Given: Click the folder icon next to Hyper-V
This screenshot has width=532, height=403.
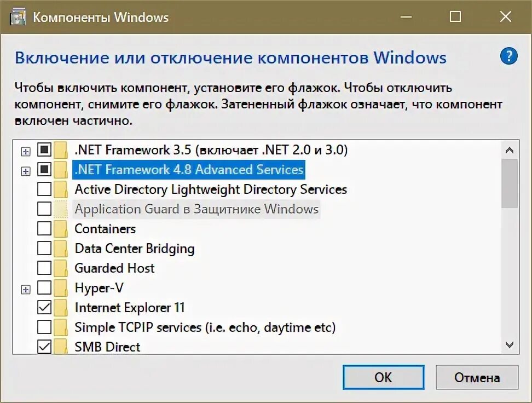Looking at the screenshot, I should (x=61, y=288).
